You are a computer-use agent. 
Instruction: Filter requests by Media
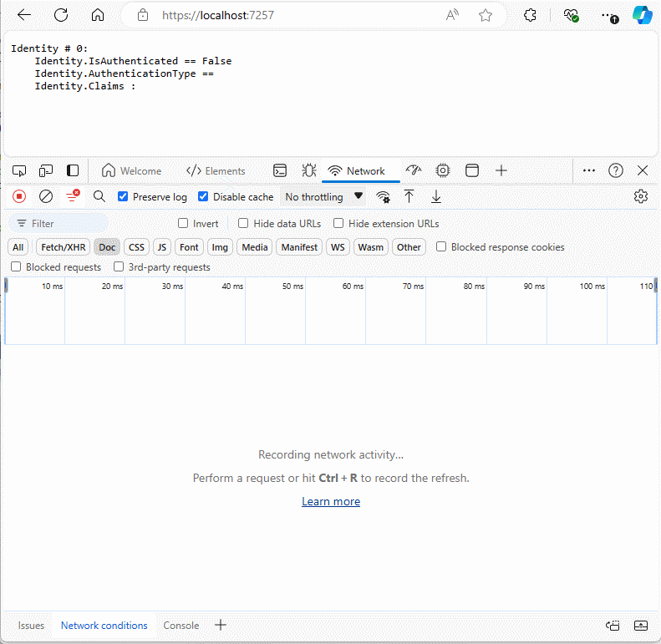point(255,247)
